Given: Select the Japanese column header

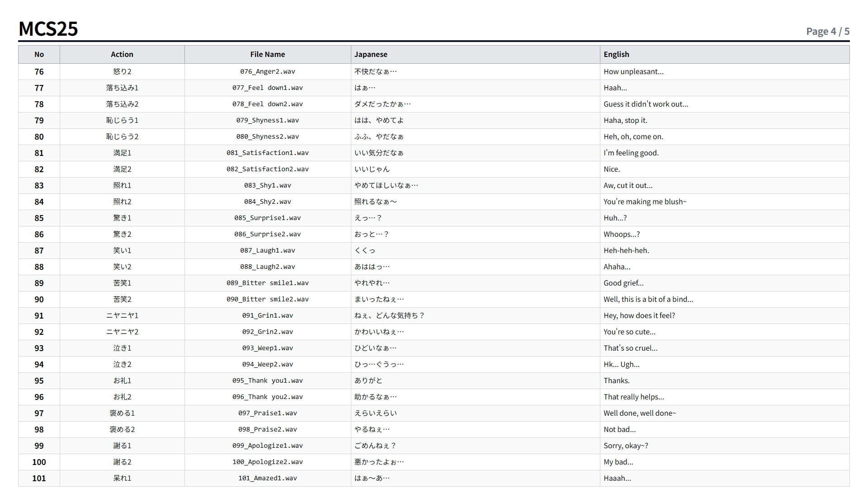Looking at the screenshot, I should pos(476,54).
